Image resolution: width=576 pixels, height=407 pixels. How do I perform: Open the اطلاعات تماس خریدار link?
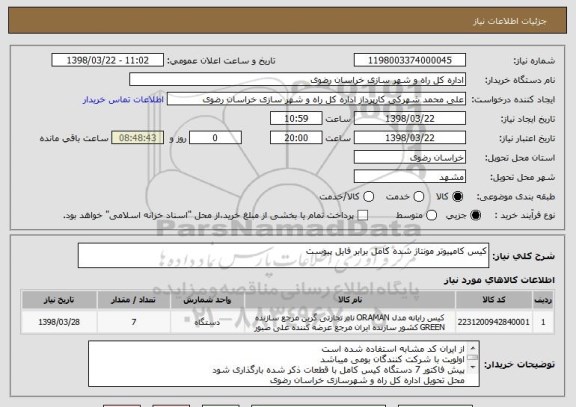click(x=123, y=100)
